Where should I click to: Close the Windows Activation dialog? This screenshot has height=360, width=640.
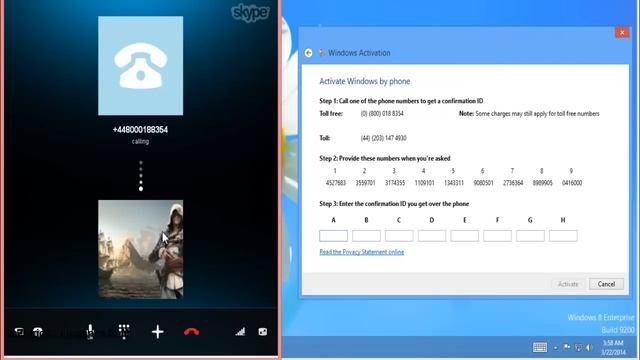(622, 32)
